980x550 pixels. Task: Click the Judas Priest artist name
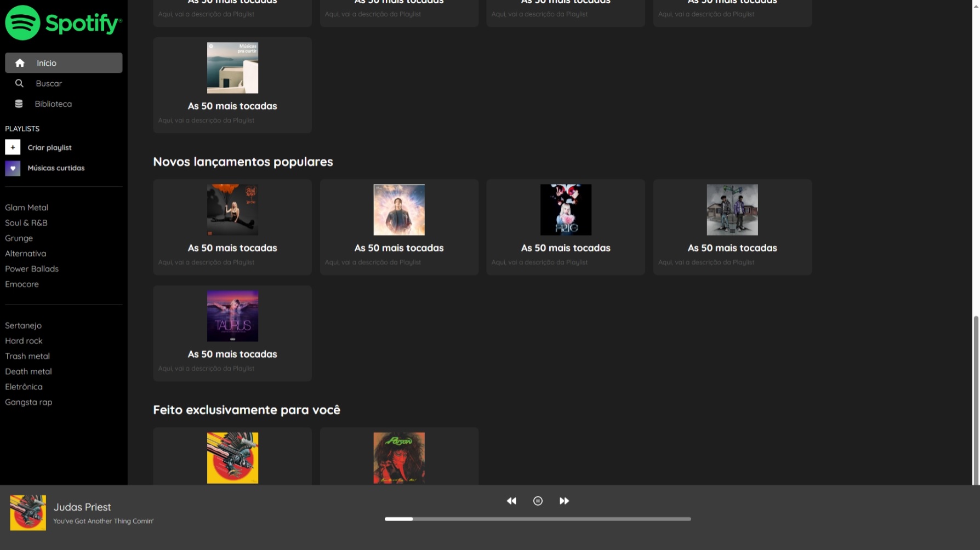click(82, 507)
